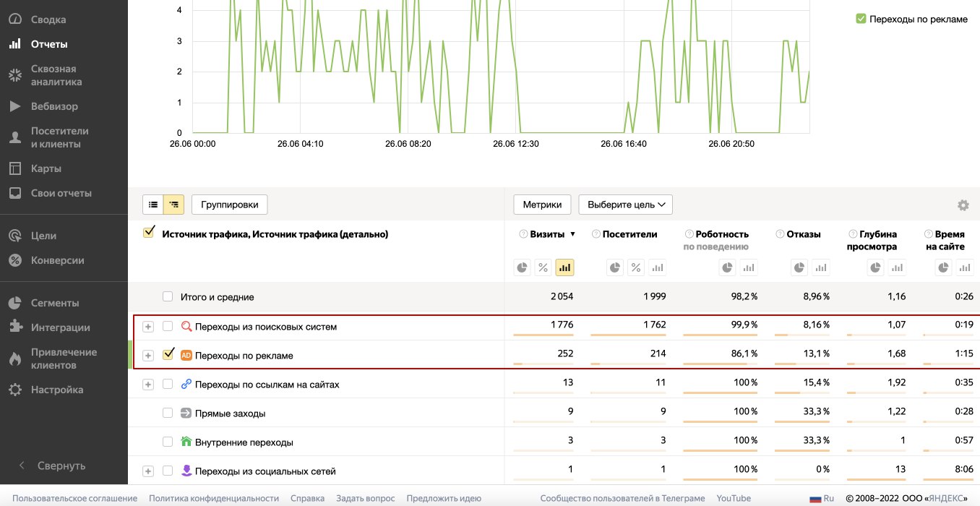Click the table settings gear icon
Screen dimensions: 980x506
point(963,205)
